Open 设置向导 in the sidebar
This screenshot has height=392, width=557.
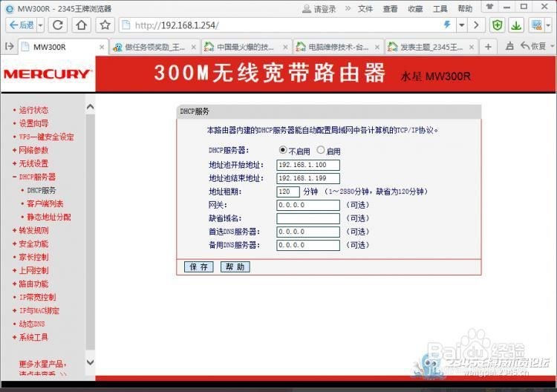33,123
